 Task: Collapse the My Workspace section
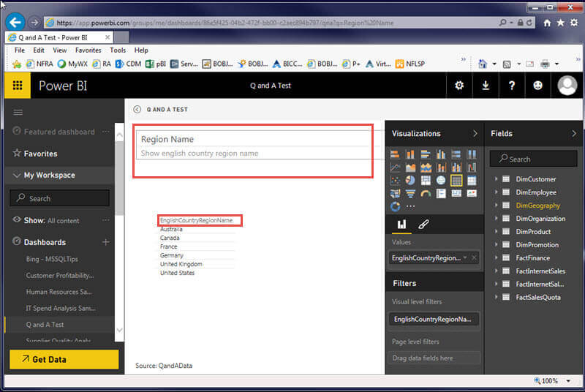click(x=16, y=175)
